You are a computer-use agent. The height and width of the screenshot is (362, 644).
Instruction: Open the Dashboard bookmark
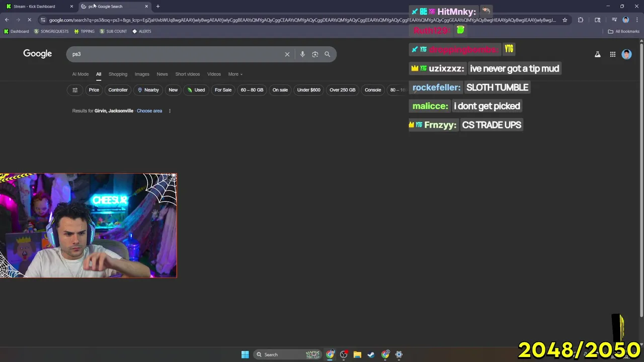point(17,31)
